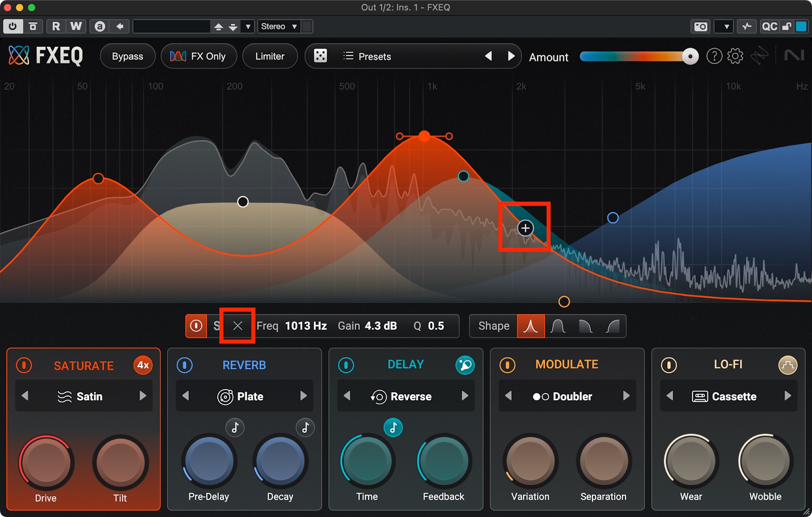This screenshot has width=812, height=517.
Task: Enable Read automation R button
Action: [x=56, y=26]
